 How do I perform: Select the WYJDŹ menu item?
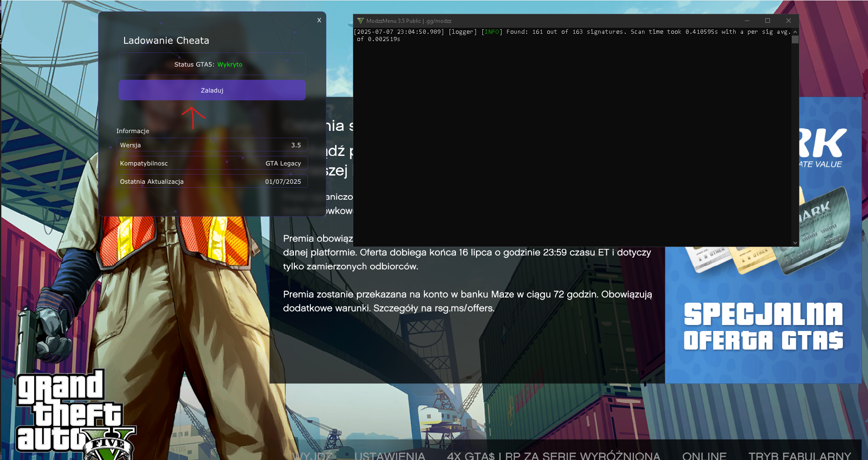pyautogui.click(x=312, y=455)
